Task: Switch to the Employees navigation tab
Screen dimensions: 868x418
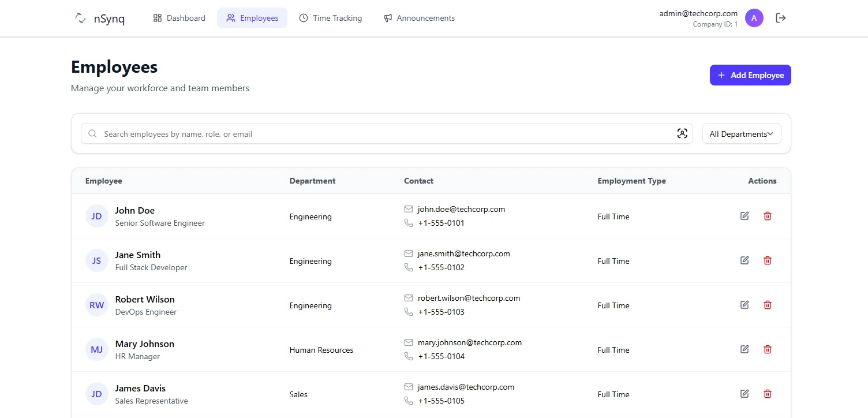Action: pyautogui.click(x=252, y=18)
